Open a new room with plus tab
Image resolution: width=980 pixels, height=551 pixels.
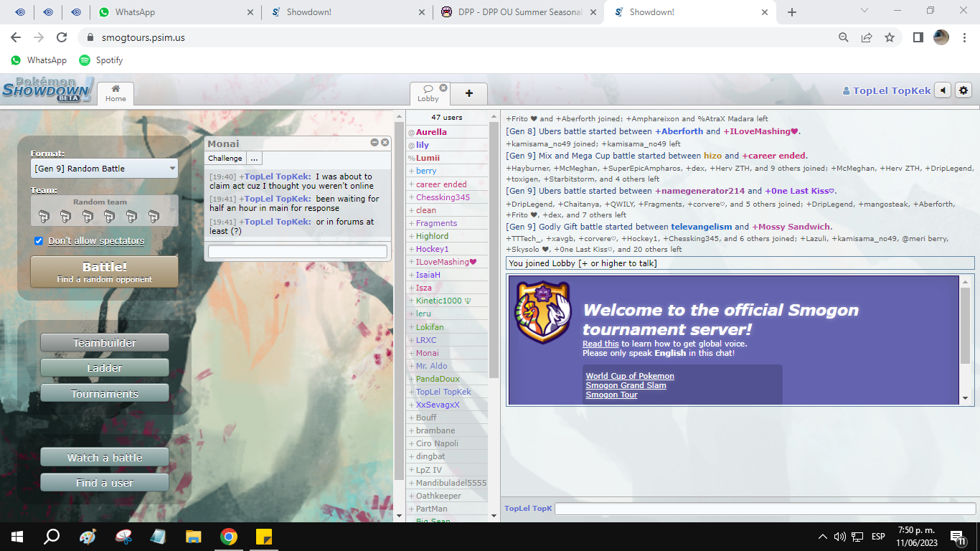click(469, 93)
